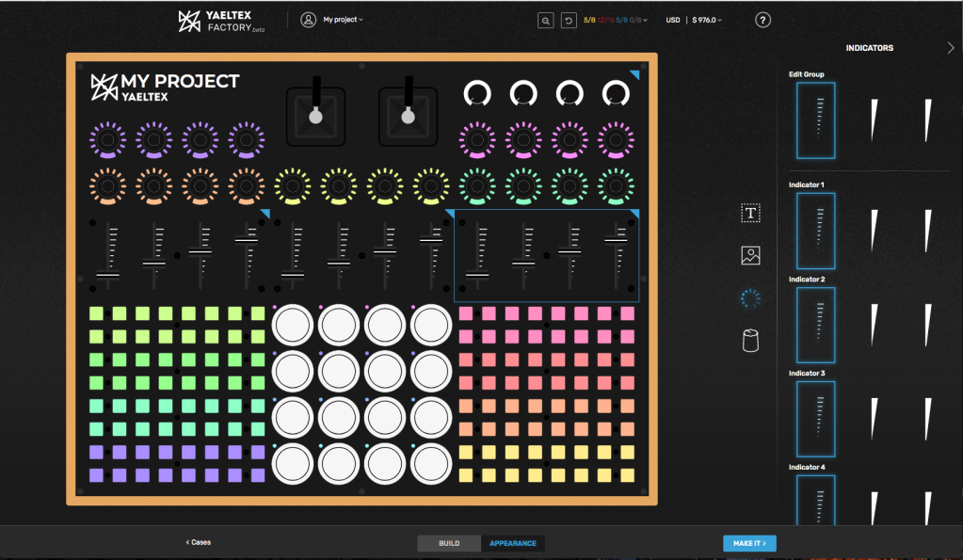Open the help question mark icon
963x560 pixels.
click(763, 20)
